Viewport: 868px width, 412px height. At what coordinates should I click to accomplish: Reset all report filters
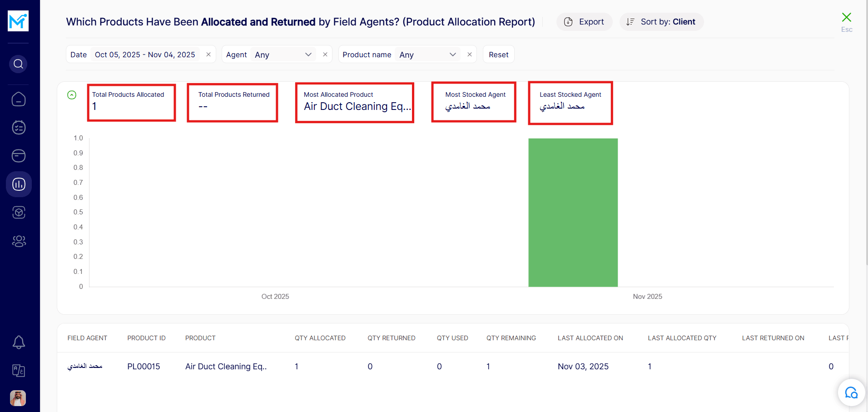coord(498,55)
